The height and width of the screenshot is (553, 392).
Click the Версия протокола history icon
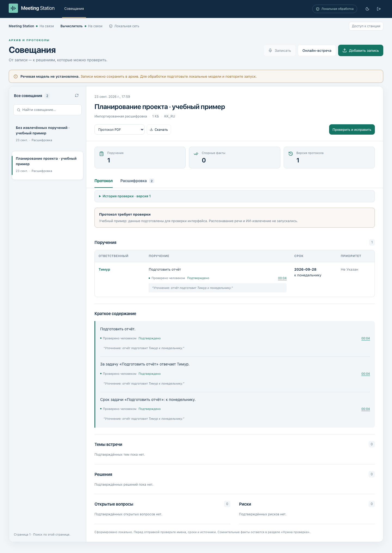pyautogui.click(x=291, y=154)
